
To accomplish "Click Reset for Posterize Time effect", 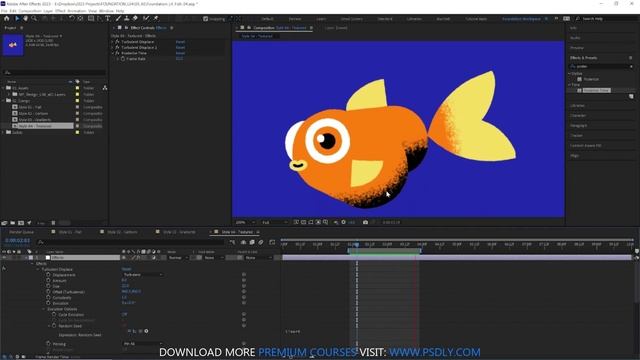I will coord(180,53).
